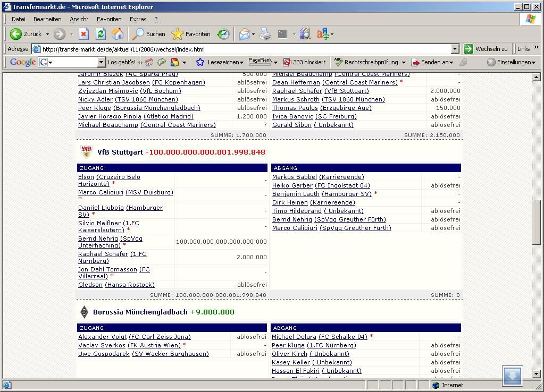Click Los geht's! search button
544x392 pixels.
pos(121,62)
